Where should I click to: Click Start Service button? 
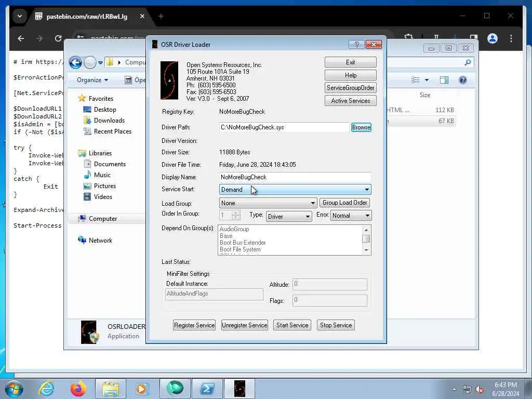(292, 325)
